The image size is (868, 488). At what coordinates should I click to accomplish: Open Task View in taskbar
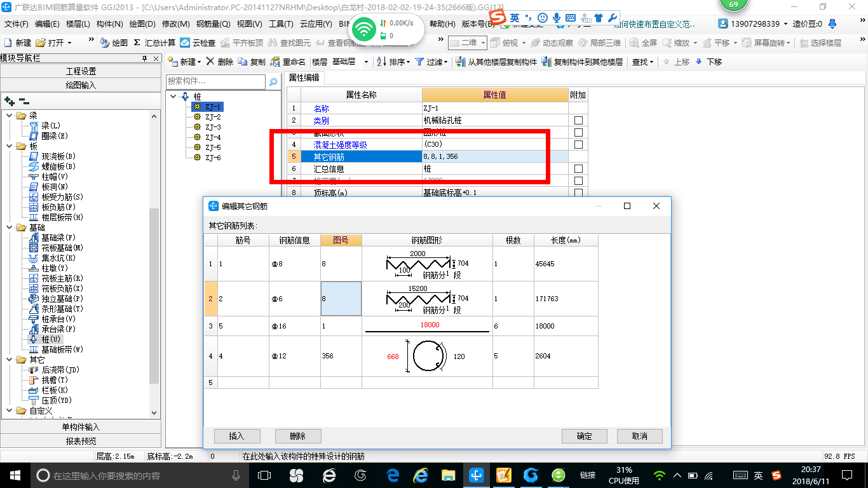(264, 475)
